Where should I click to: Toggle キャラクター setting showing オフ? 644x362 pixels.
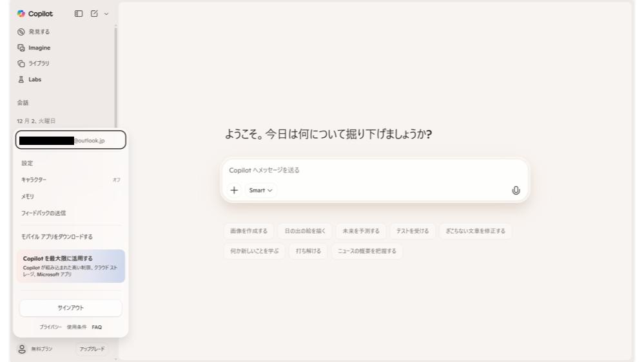pyautogui.click(x=71, y=180)
